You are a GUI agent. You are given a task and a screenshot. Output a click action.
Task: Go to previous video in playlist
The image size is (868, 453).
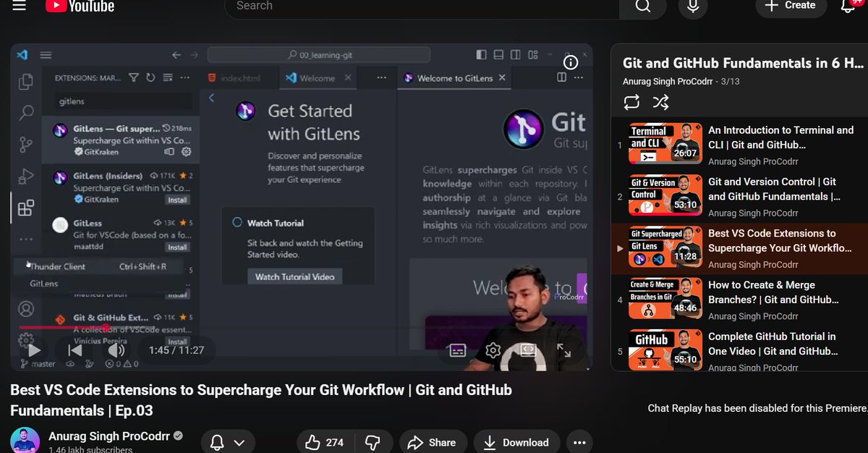75,350
